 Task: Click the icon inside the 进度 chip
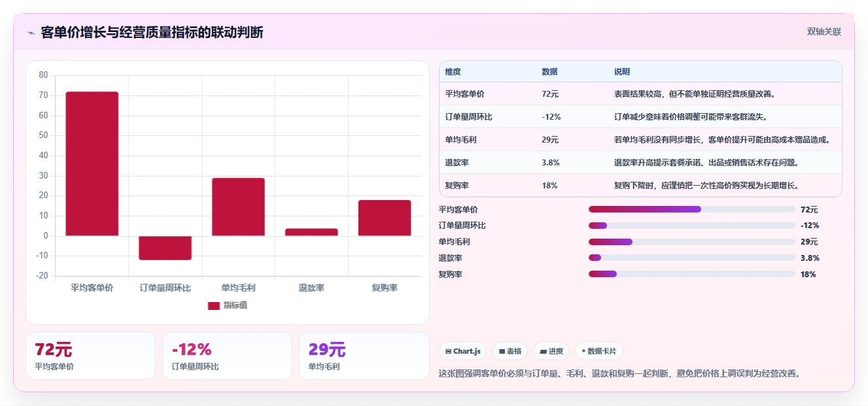[543, 352]
